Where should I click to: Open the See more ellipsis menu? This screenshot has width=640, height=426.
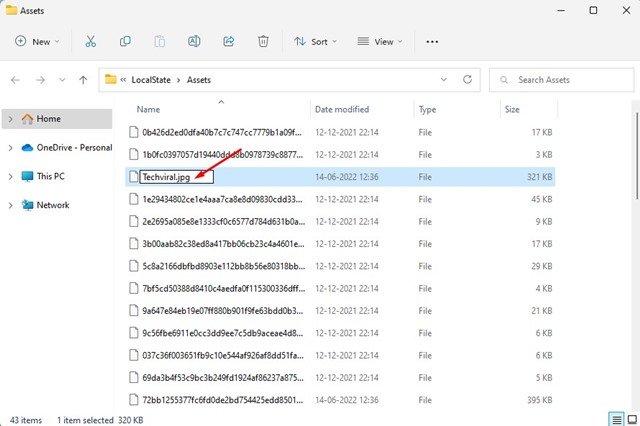tap(432, 42)
